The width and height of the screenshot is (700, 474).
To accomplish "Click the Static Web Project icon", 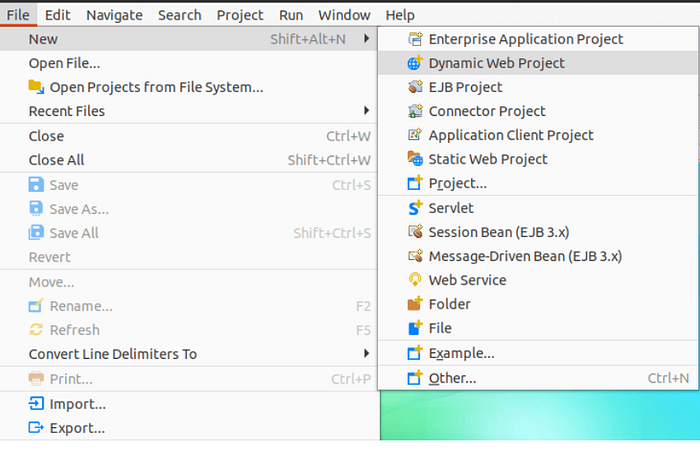I will point(415,158).
